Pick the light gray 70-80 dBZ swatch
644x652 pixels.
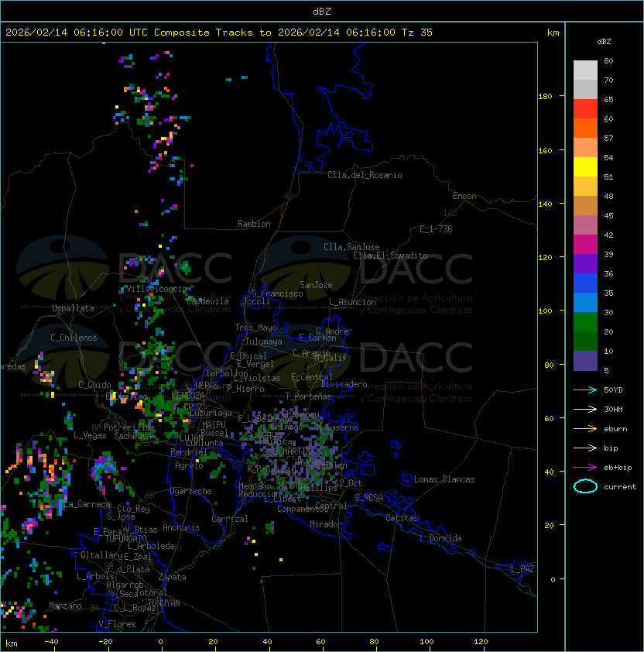click(585, 70)
